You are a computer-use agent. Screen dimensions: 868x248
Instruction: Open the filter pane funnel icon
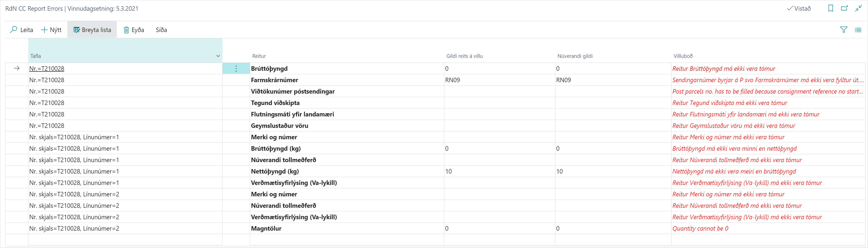(843, 30)
